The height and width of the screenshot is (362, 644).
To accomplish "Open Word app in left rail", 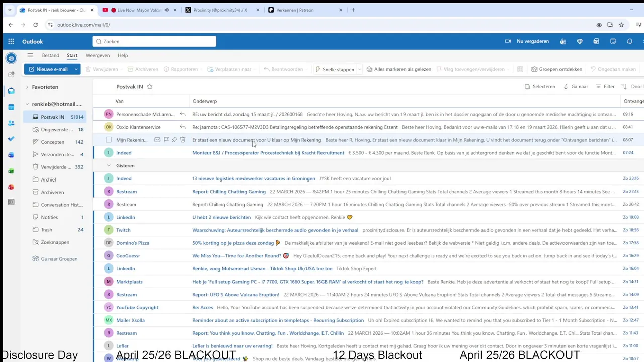I will coord(11,155).
